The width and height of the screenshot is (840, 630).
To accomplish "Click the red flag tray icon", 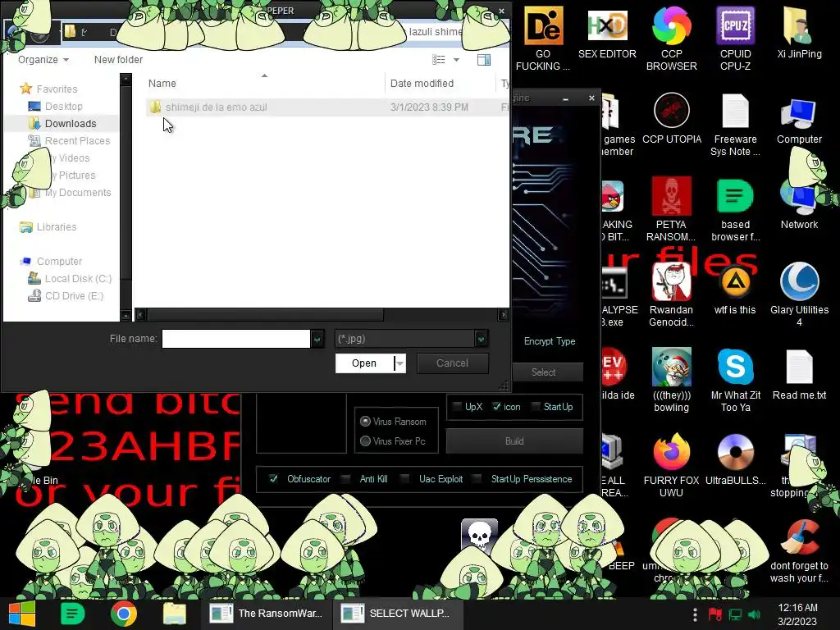I will [x=714, y=614].
